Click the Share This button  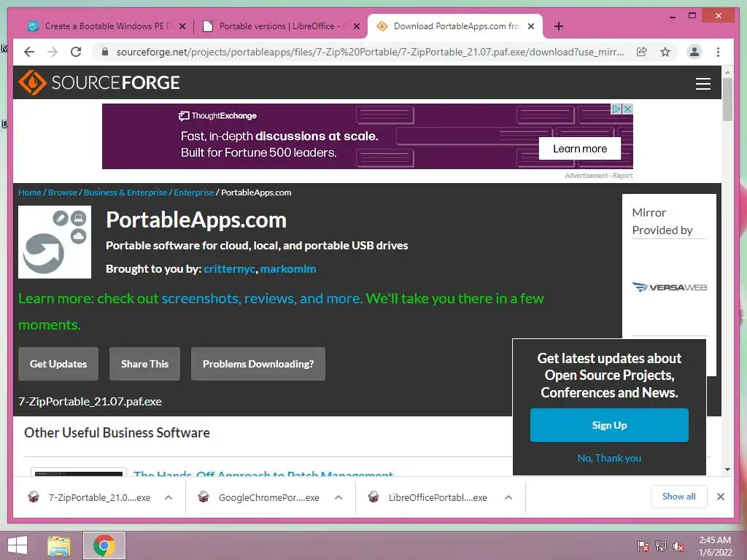coord(145,364)
